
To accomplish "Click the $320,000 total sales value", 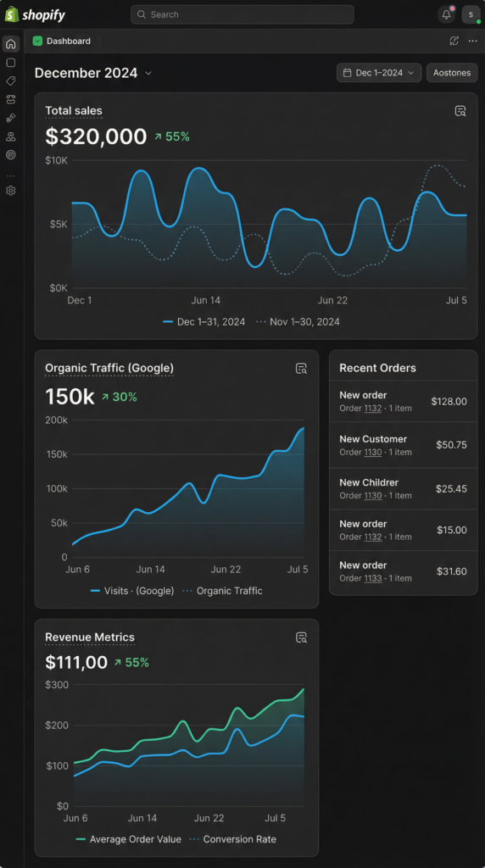I will [96, 136].
